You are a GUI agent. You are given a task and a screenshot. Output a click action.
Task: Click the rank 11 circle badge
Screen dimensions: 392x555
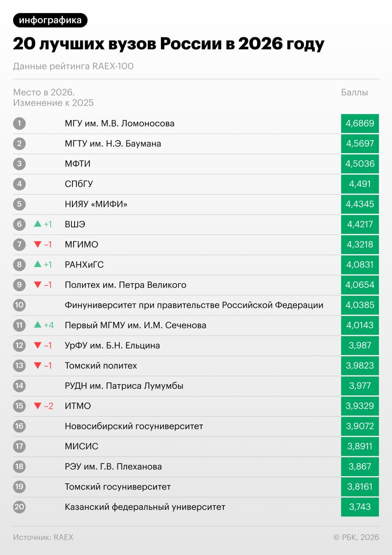point(20,325)
